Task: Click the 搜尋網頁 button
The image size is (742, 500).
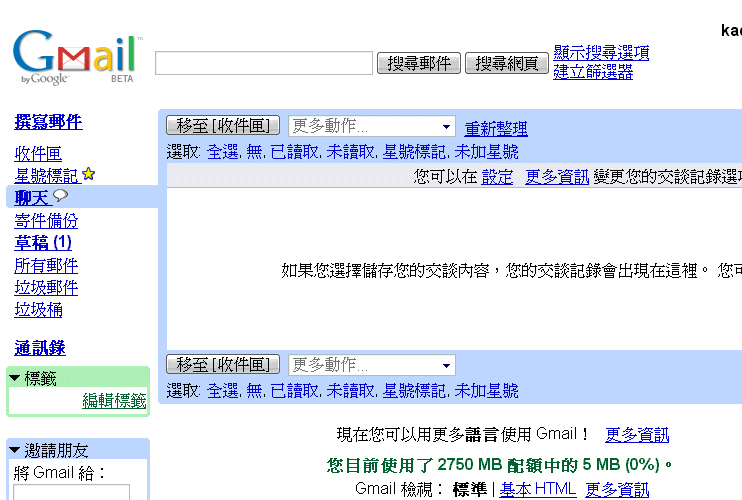Action: [x=506, y=63]
